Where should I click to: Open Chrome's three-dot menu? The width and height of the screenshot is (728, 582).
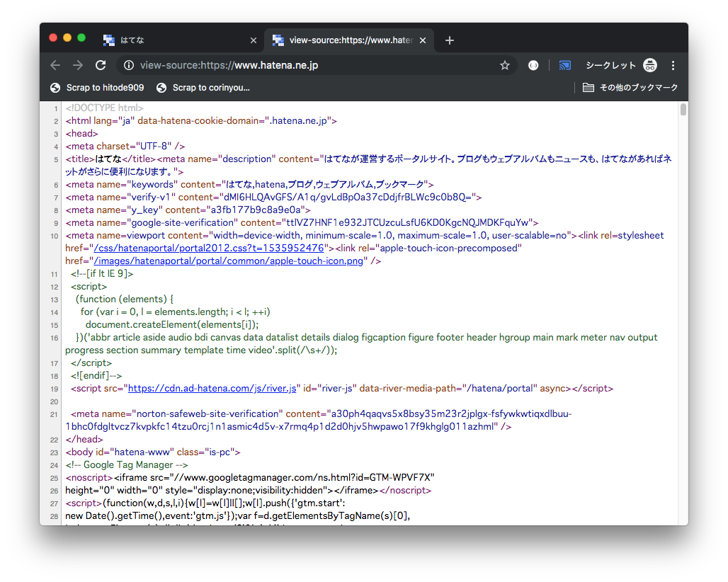tap(673, 65)
